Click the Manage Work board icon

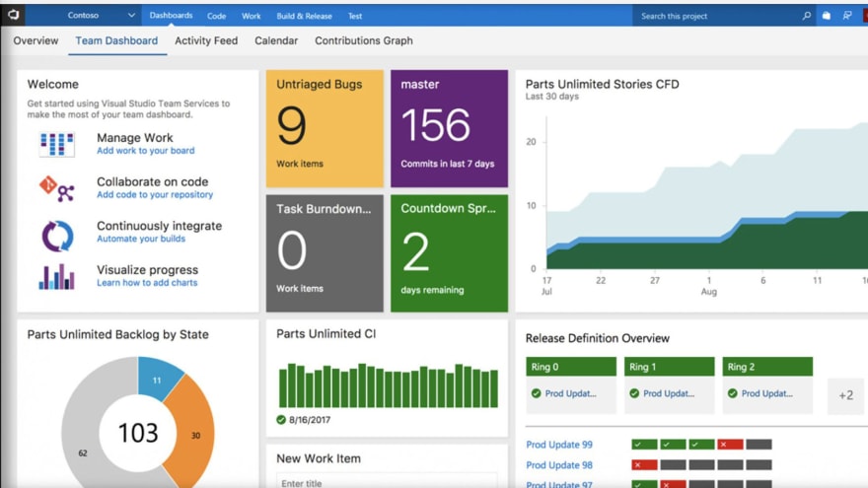(x=56, y=144)
